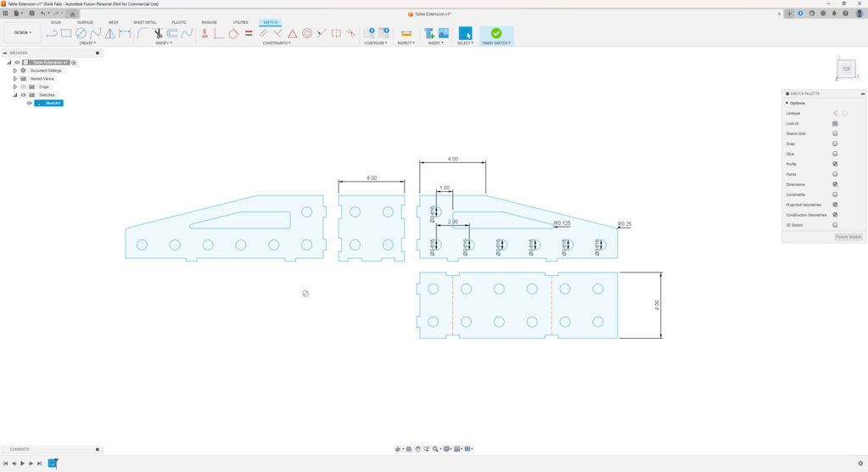Viewport: 868px width, 472px height.
Task: Click the Look At icon in Sketch Palette
Action: click(x=835, y=124)
